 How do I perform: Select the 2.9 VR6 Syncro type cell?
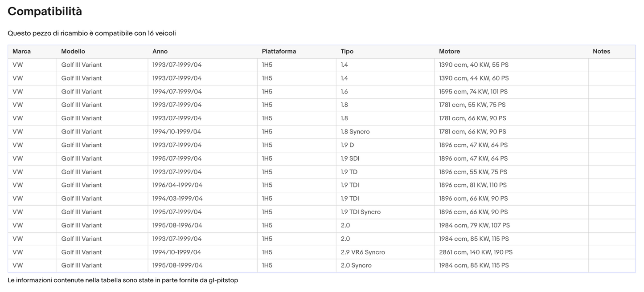(363, 252)
